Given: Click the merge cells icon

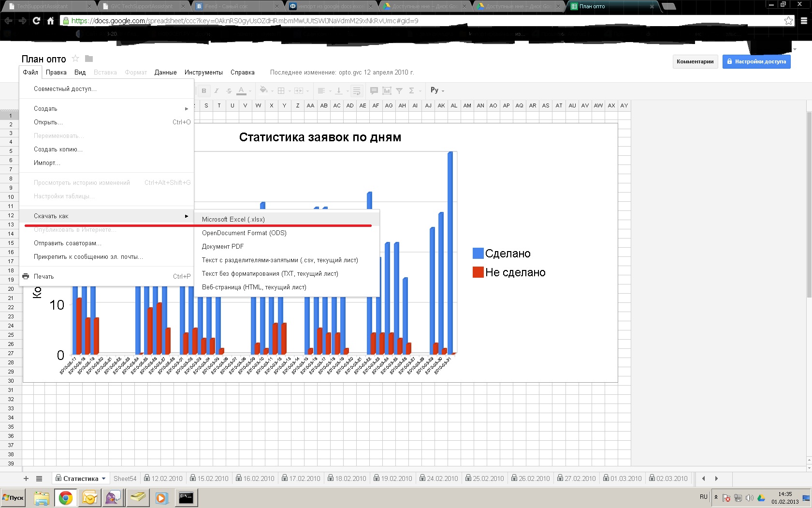Looking at the screenshot, I should point(299,90).
